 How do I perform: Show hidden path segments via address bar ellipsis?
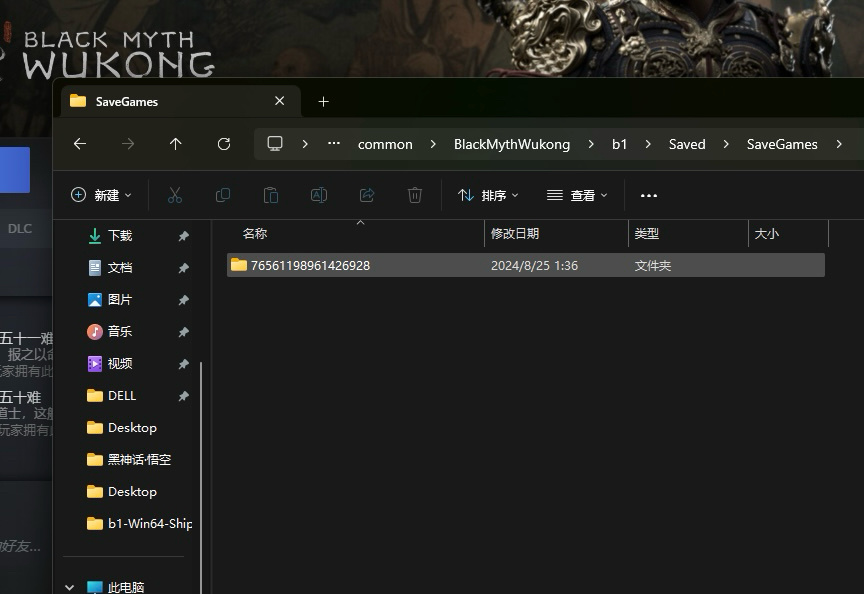[x=333, y=143]
